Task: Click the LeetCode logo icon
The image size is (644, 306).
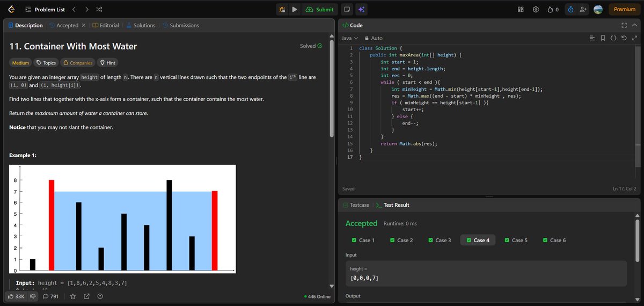Action: pos(12,9)
